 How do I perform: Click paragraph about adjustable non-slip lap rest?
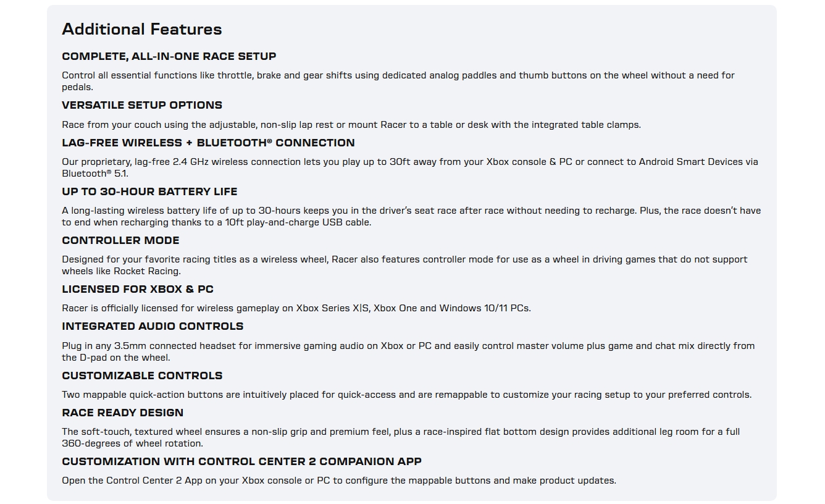pos(351,125)
